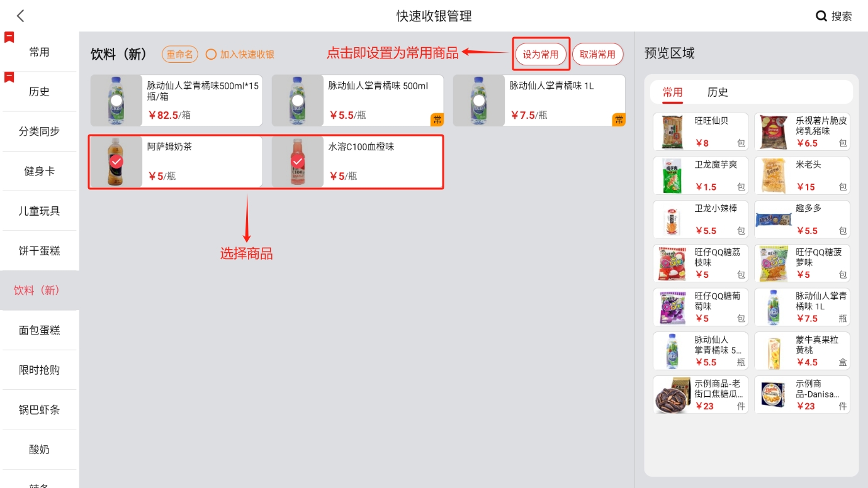Click the 取消常用 button
Viewport: 868px width, 488px height.
pyautogui.click(x=597, y=55)
